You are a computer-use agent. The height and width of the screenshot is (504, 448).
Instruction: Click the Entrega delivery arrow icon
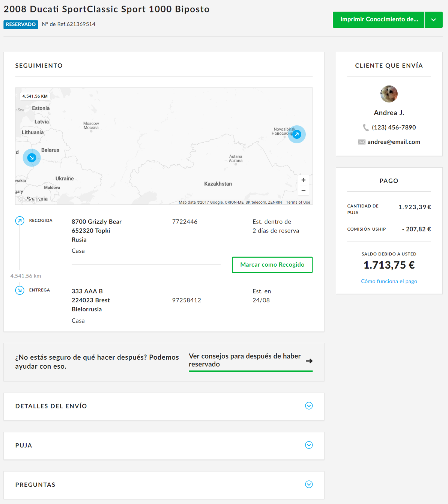pyautogui.click(x=20, y=290)
